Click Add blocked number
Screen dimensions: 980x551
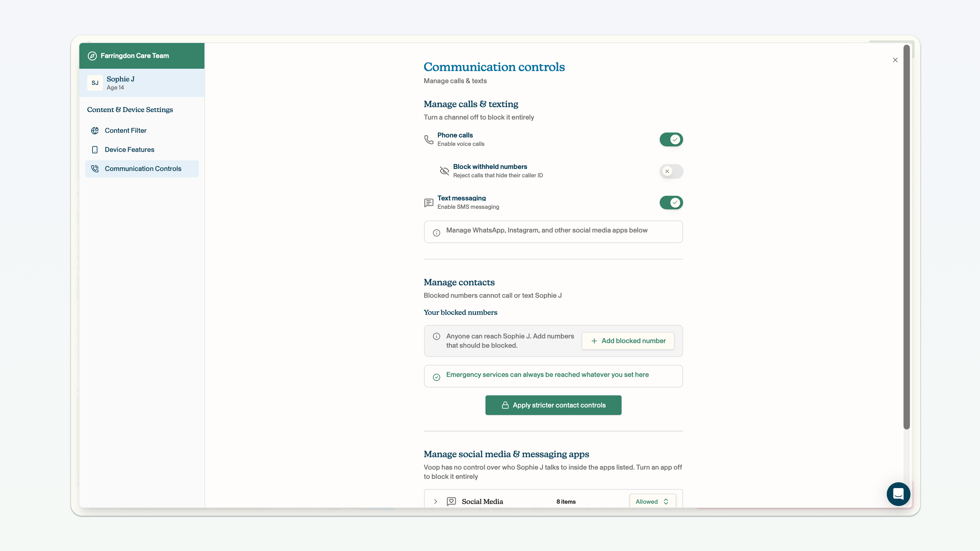[x=628, y=341]
